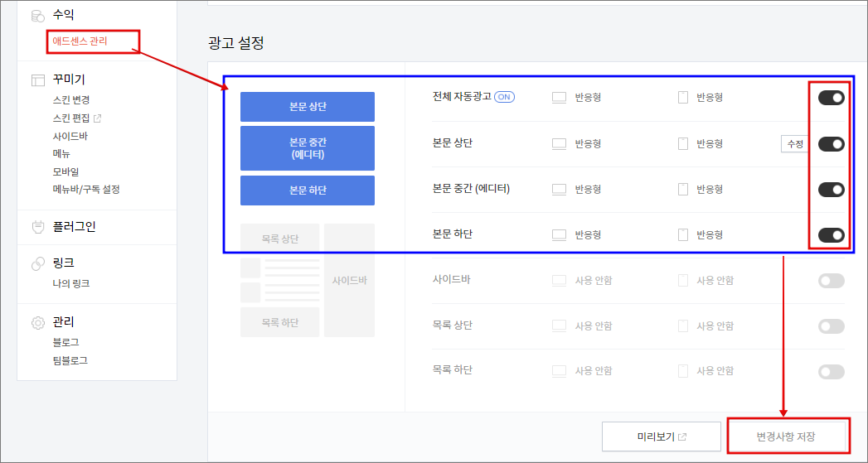The height and width of the screenshot is (463, 868).
Task: Click ON badge next to 전체 자동광고
Action: point(504,97)
